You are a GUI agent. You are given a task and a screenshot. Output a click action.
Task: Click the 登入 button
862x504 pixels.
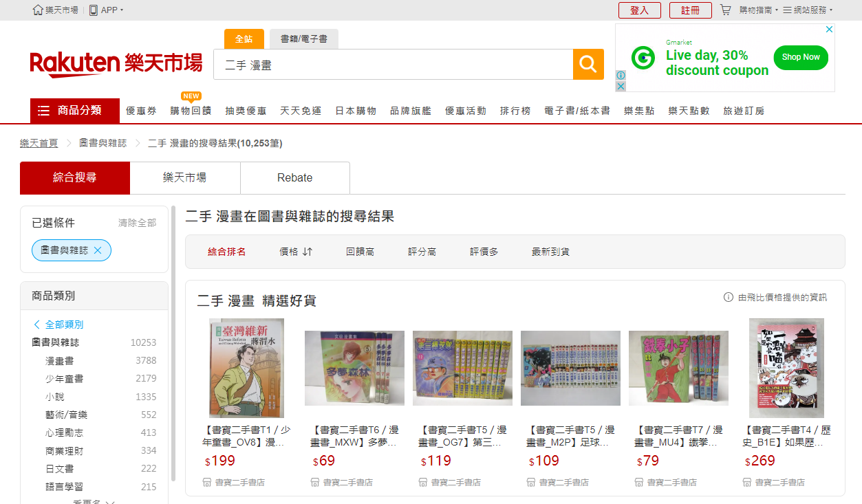[x=640, y=10]
